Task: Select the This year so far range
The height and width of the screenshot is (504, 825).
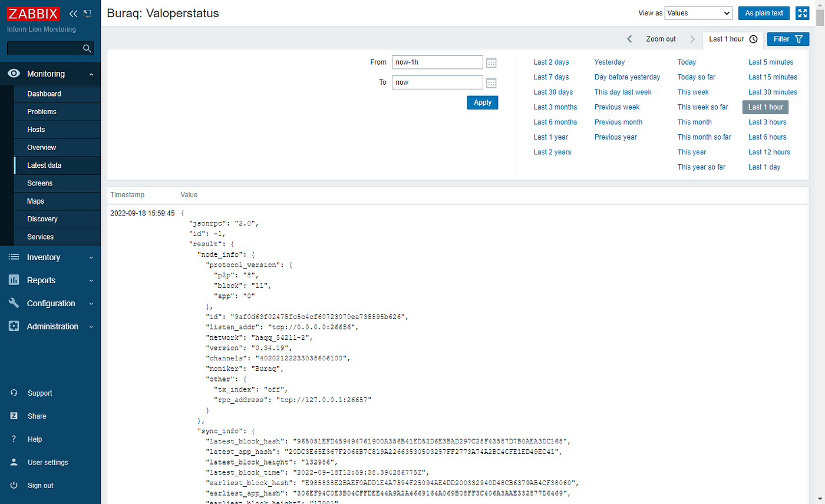Action: pos(701,167)
